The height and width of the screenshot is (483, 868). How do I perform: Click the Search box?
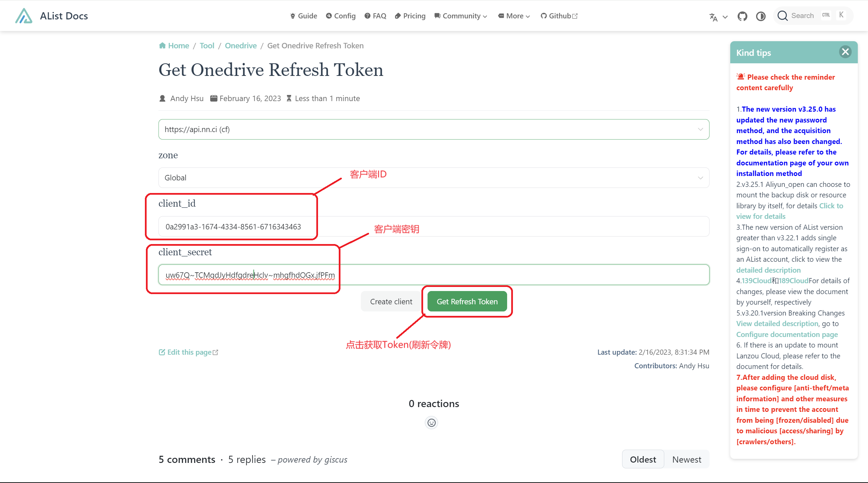pos(813,16)
